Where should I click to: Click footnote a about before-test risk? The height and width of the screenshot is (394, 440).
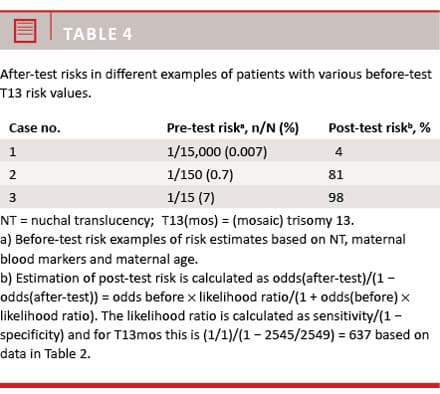coord(203,249)
